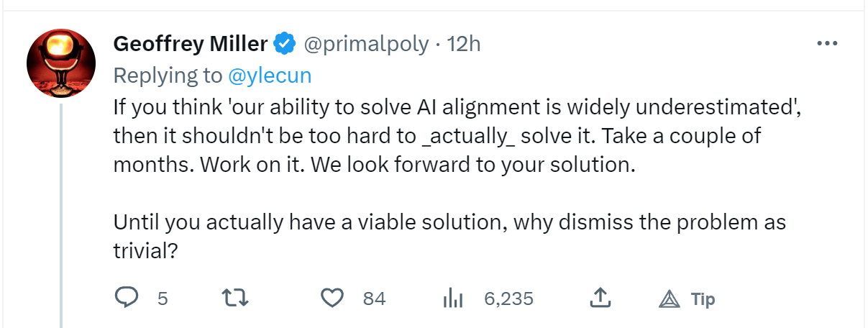Click the Tip triangle icon
The image size is (868, 328).
(x=669, y=299)
